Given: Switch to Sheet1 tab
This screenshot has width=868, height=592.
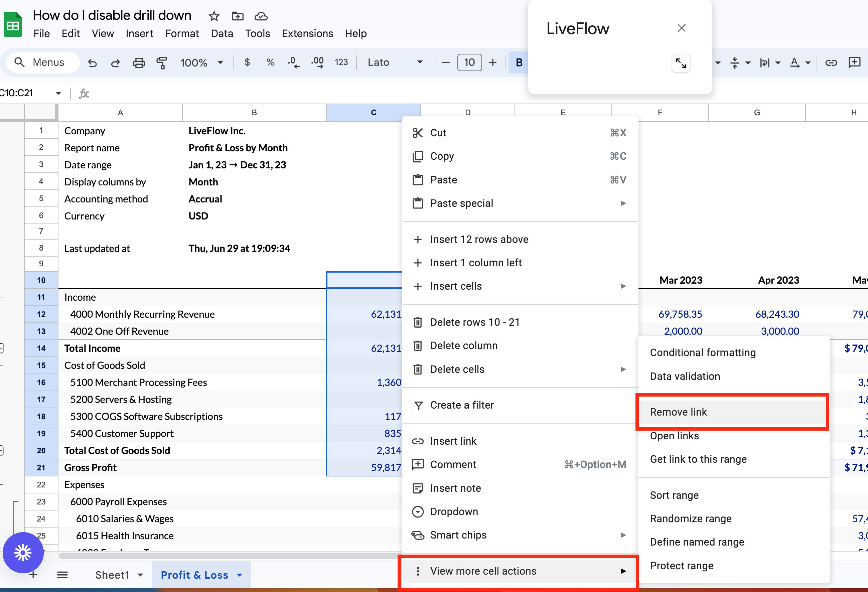Looking at the screenshot, I should pos(112,575).
